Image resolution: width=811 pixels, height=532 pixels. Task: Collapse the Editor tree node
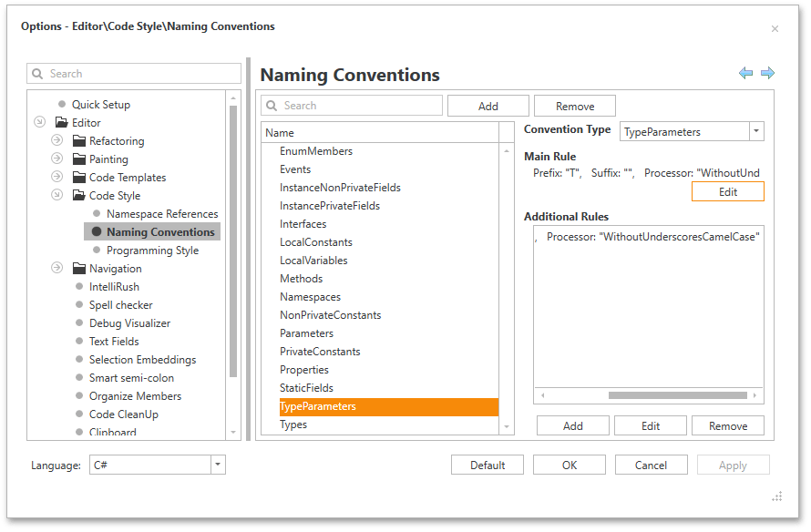(40, 122)
